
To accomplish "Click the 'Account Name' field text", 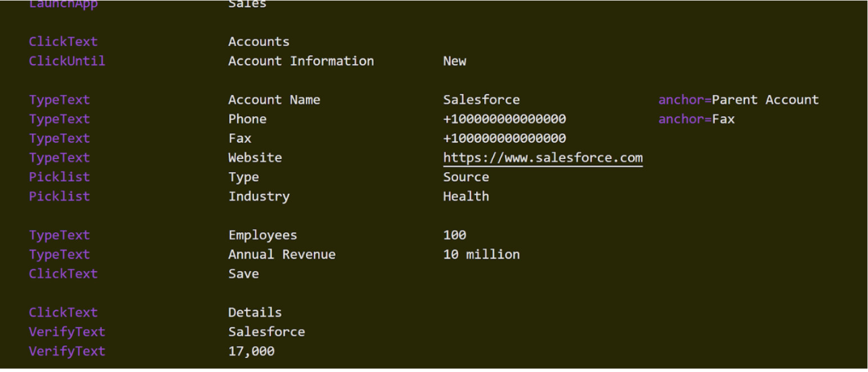I will point(274,100).
